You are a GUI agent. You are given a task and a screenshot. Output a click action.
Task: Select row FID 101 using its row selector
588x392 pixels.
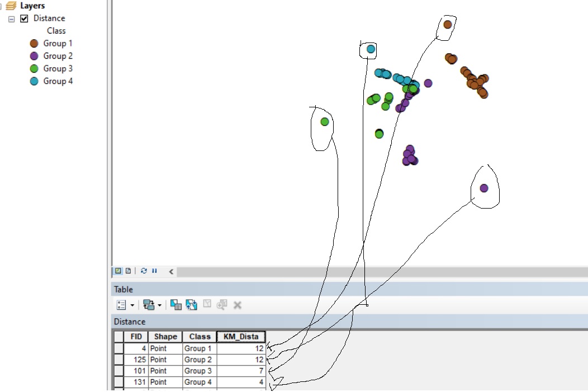pos(119,371)
